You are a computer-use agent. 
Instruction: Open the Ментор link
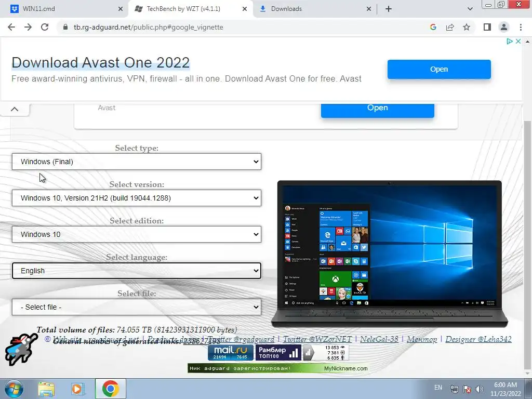[x=422, y=339]
